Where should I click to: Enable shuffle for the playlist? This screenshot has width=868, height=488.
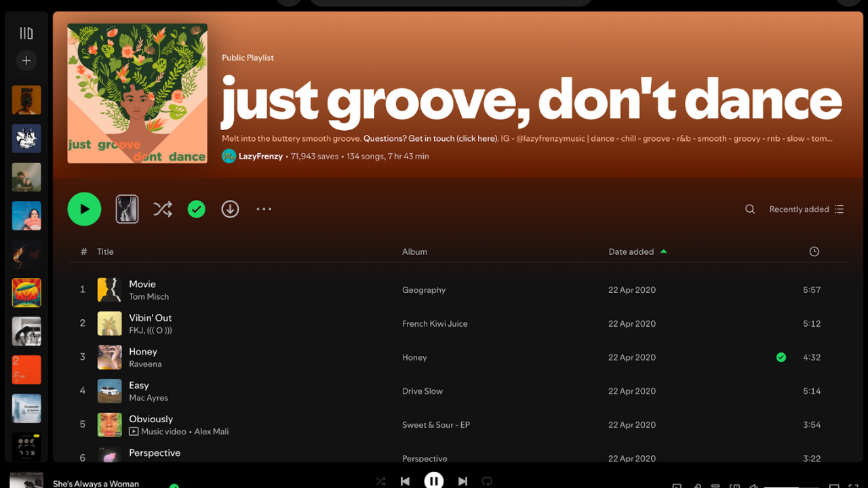pyautogui.click(x=163, y=209)
